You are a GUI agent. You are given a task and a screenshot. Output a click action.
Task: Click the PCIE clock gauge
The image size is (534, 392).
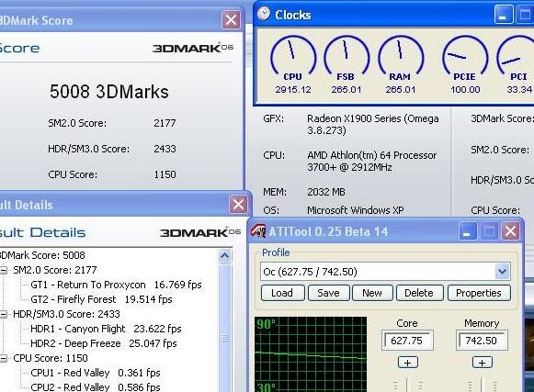click(465, 56)
